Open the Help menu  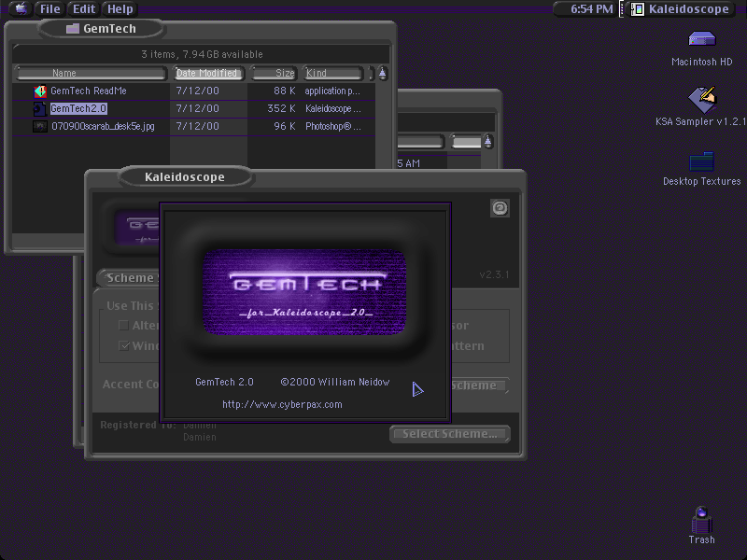[120, 9]
